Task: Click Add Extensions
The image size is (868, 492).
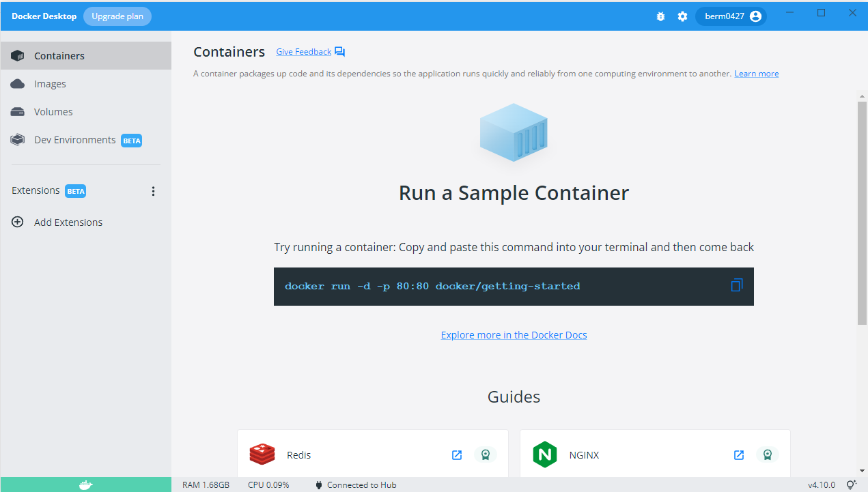Action: click(68, 222)
